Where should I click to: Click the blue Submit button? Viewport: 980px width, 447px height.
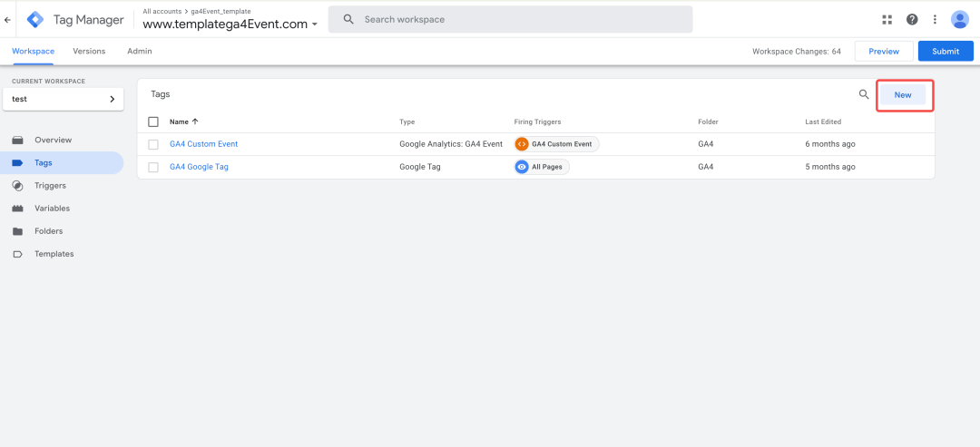coord(946,51)
